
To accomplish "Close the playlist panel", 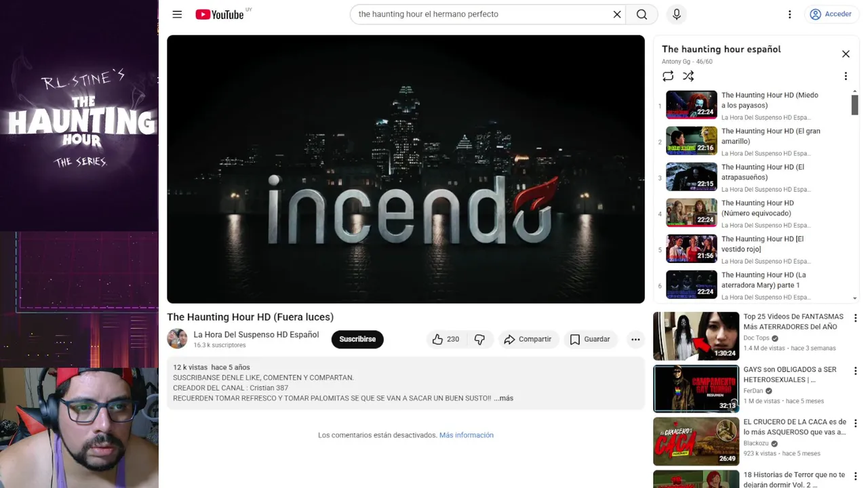I will (x=846, y=54).
